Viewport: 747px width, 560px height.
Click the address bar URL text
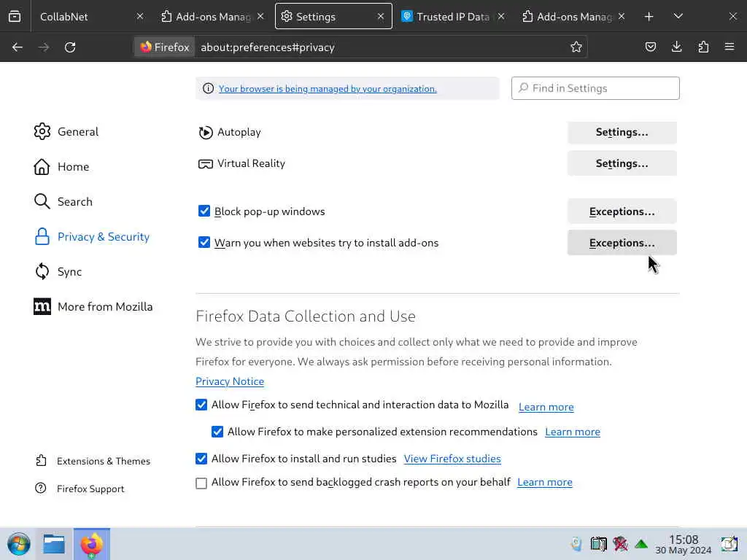268,47
